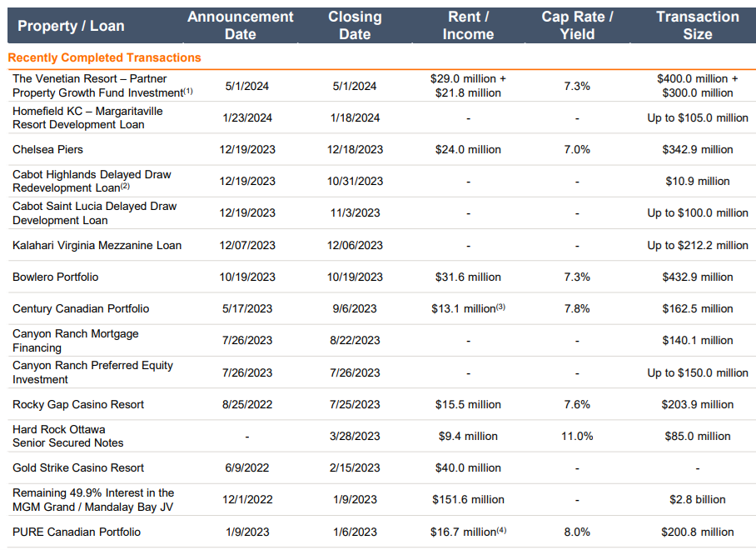Click the '$40.0 million' rent value
The height and width of the screenshot is (550, 756).
coord(468,468)
